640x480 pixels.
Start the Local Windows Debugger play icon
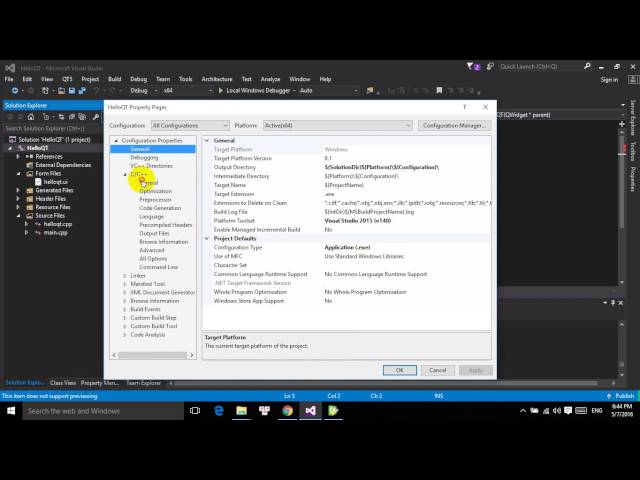pyautogui.click(x=221, y=91)
